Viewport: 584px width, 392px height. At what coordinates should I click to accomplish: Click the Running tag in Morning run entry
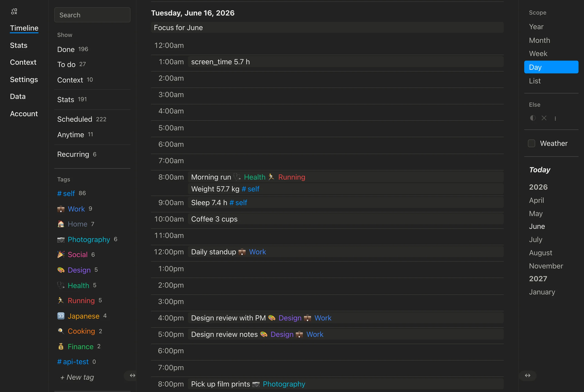[x=292, y=177]
